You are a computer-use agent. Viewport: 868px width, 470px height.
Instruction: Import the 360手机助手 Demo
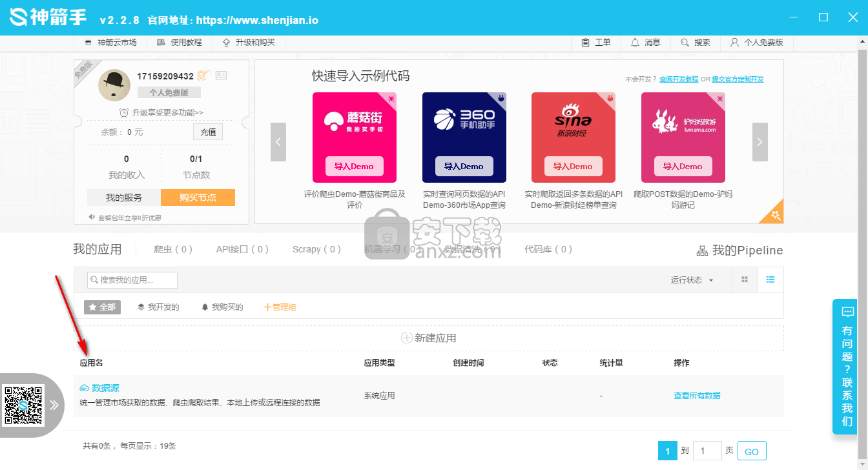coord(464,166)
